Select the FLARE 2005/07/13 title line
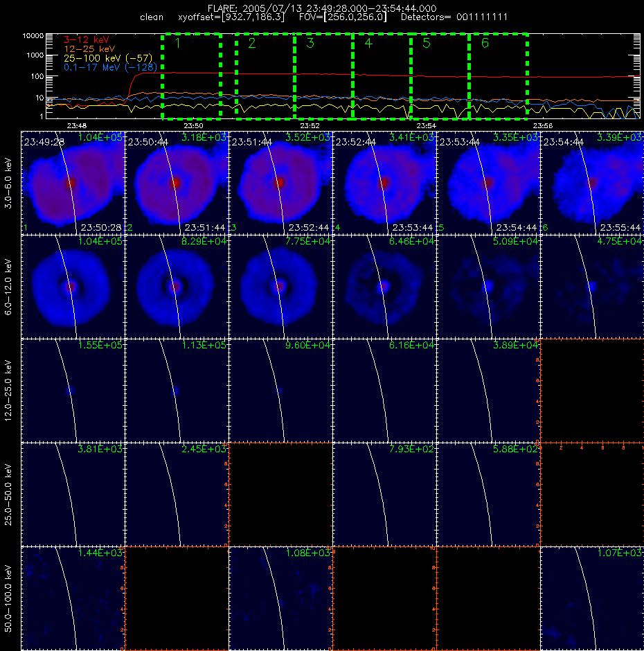Viewport: 644px width, 651px height. [x=322, y=8]
